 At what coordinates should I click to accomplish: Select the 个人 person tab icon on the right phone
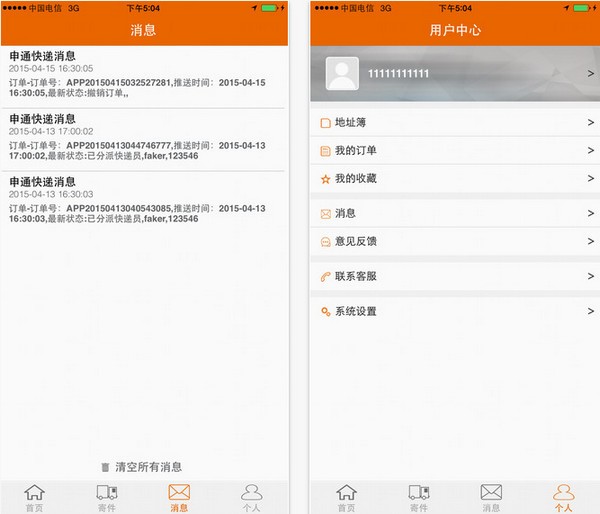coord(564,492)
